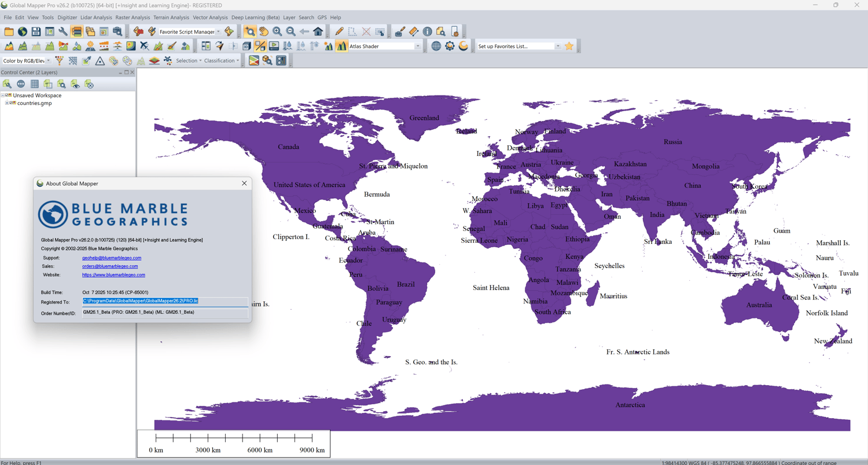
Task: Open the File menu
Action: click(x=8, y=17)
